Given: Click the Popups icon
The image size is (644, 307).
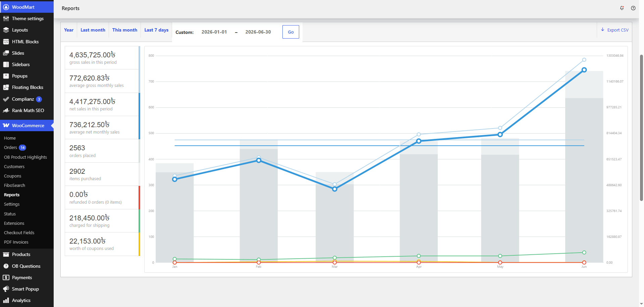Looking at the screenshot, I should (x=6, y=76).
